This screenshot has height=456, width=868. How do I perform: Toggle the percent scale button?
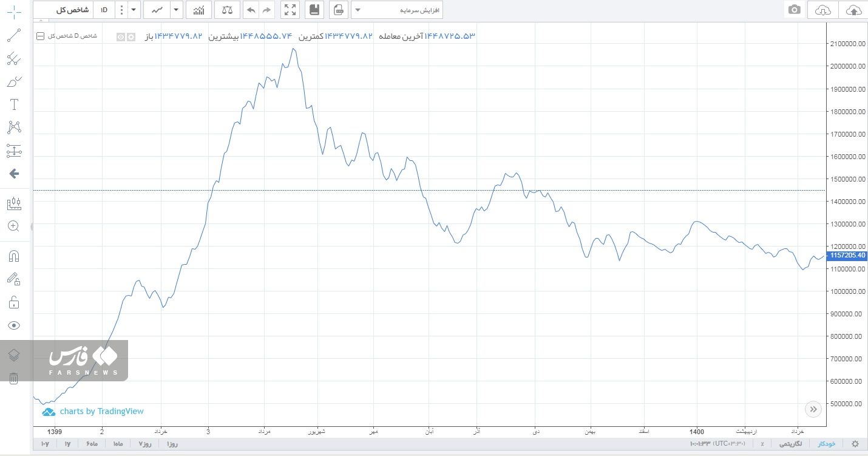tap(762, 444)
